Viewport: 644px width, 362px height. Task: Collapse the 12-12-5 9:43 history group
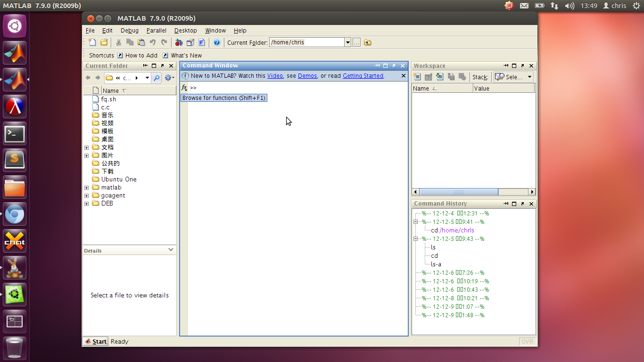pos(416,239)
